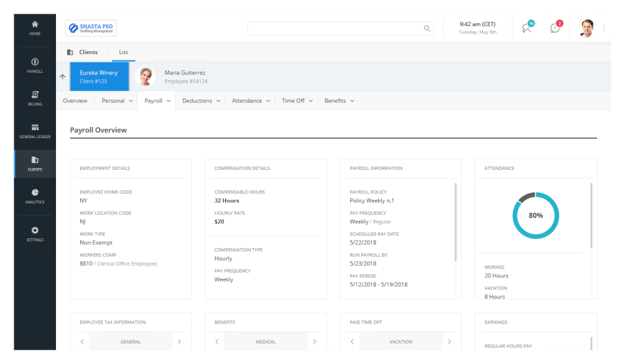Viewport: 625px width, 364px height.
Task: Click the Payroll Information scrollbar
Action: coord(456,222)
